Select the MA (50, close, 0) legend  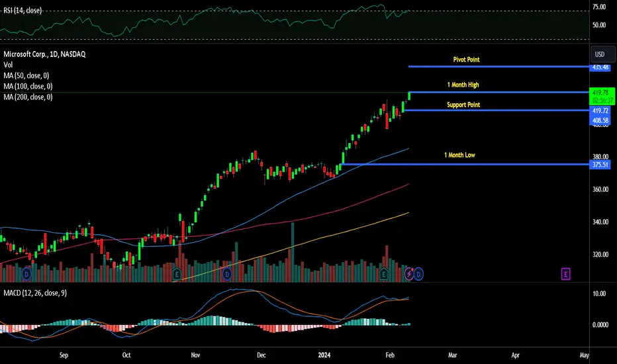pyautogui.click(x=26, y=75)
